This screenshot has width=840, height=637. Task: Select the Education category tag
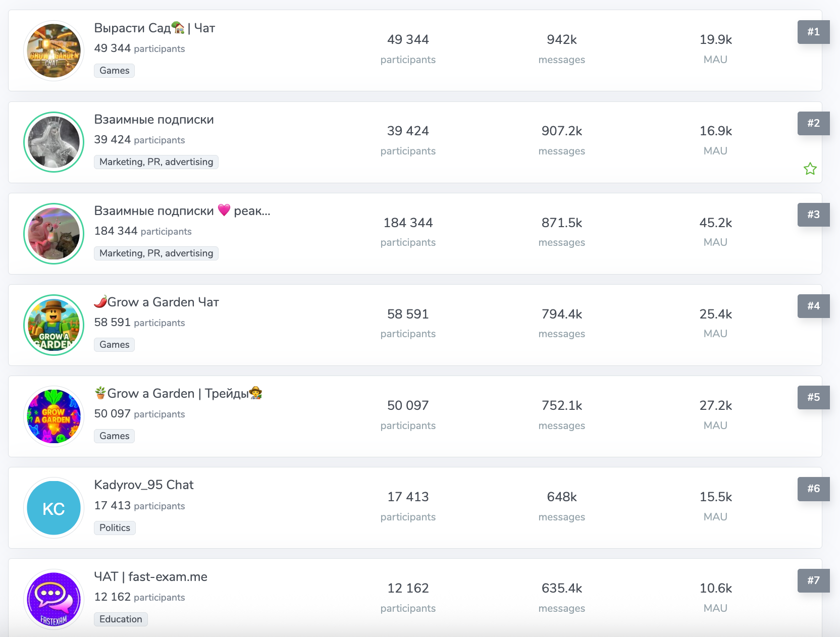click(x=121, y=619)
